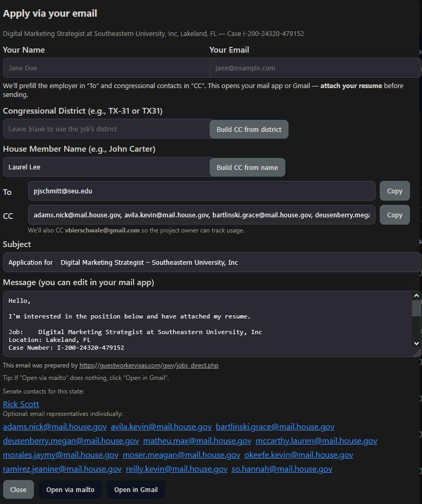Click morales.jaymy@mail.house.gov link
Viewport: 422px width, 504px height.
[61, 455]
